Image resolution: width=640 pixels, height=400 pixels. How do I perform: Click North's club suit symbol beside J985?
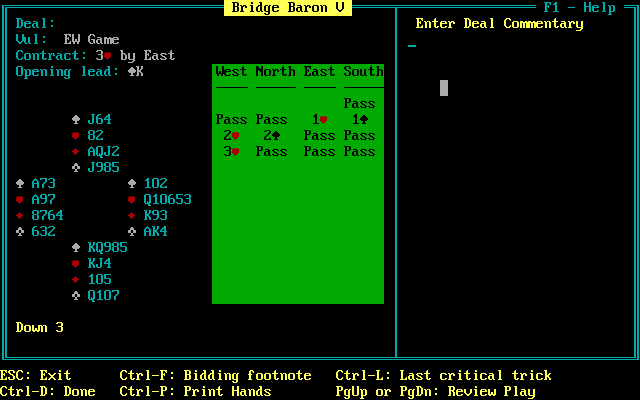tap(76, 167)
